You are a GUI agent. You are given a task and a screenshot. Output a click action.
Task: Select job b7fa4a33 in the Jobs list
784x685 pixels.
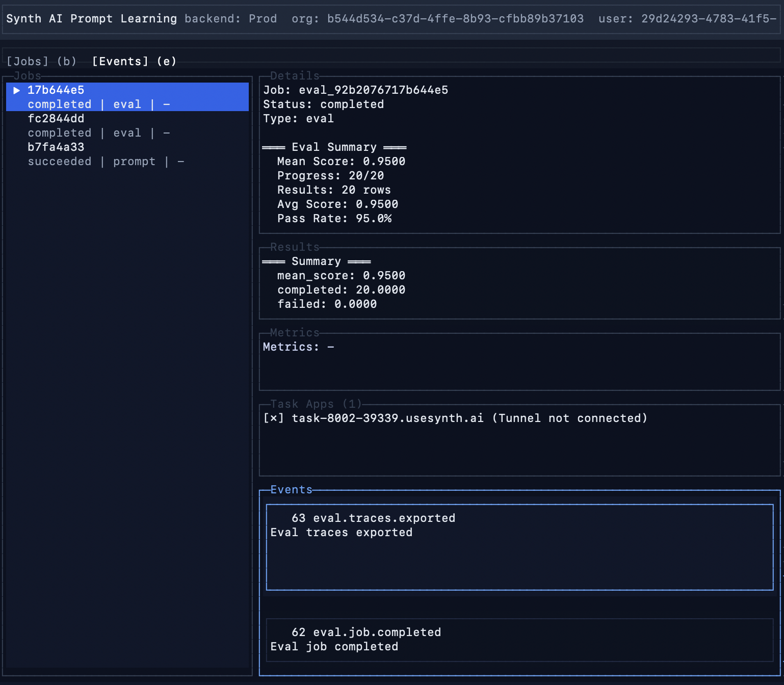pyautogui.click(x=127, y=154)
